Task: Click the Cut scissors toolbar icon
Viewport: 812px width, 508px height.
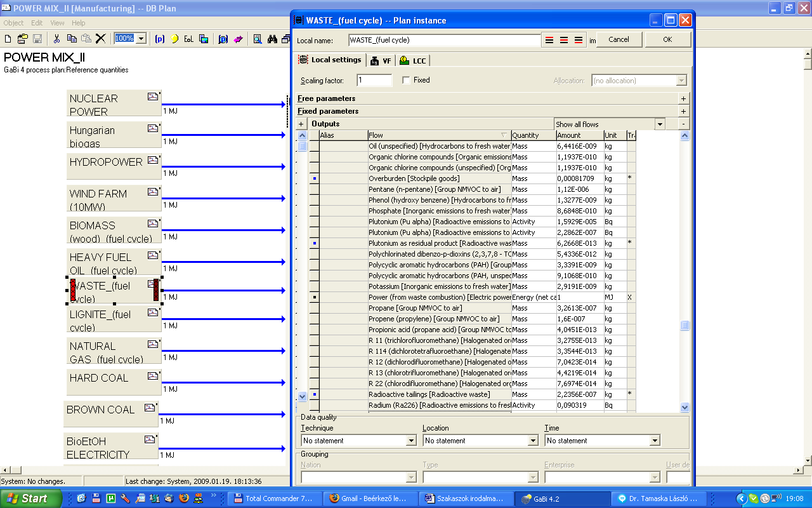Action: [56, 39]
